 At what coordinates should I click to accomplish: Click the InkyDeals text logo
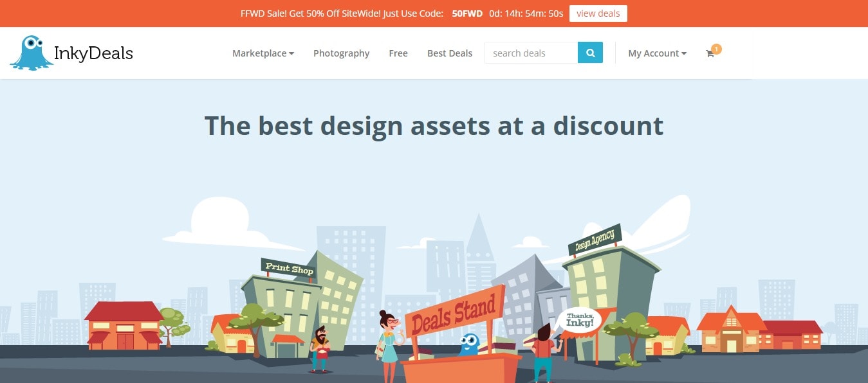point(94,53)
